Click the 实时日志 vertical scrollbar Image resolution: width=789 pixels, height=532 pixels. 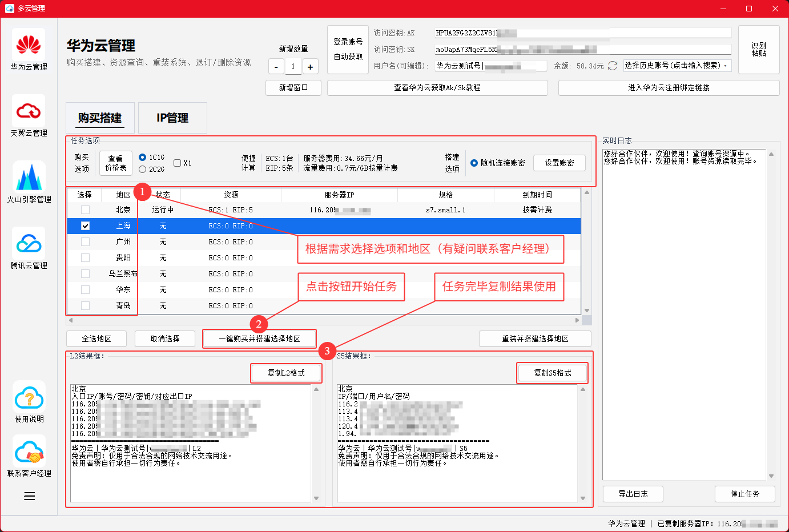(771, 315)
